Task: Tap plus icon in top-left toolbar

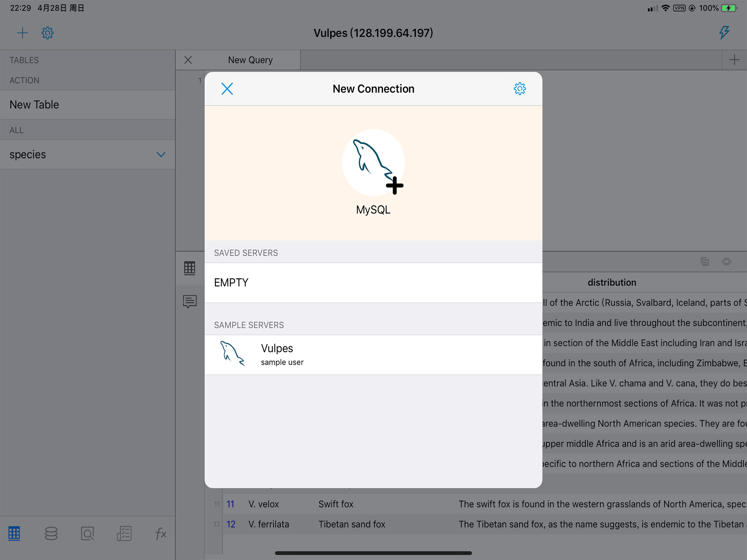Action: [22, 33]
